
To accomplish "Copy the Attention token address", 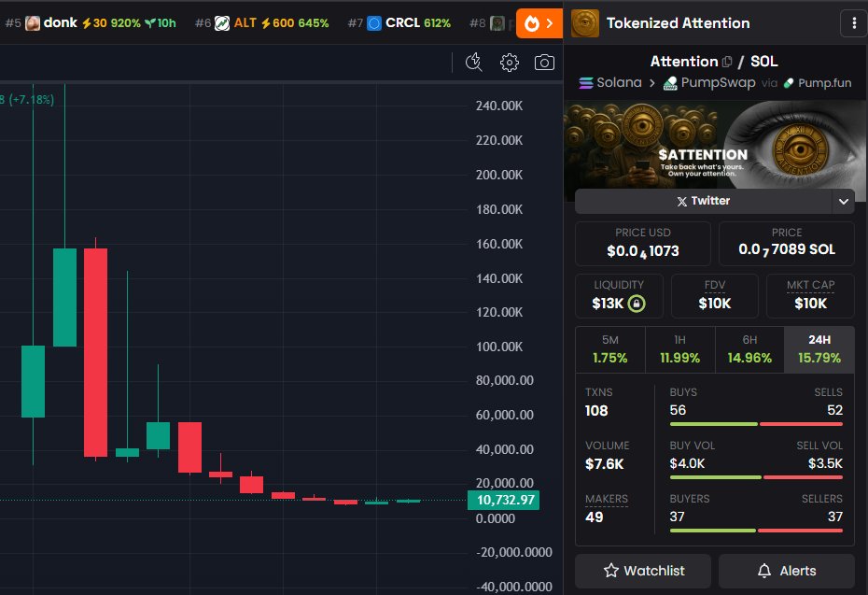I will pyautogui.click(x=727, y=62).
